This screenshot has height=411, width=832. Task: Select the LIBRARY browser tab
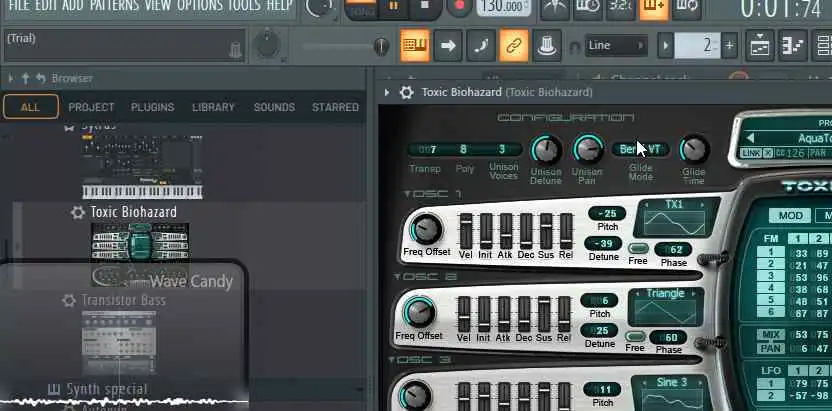[213, 107]
